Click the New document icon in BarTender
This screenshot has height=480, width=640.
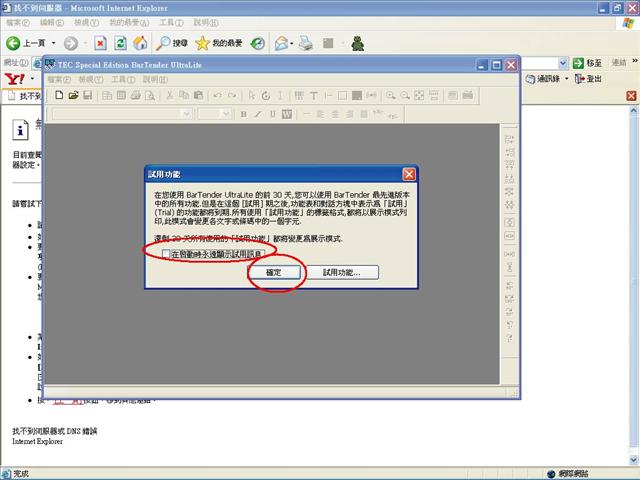coord(59,95)
